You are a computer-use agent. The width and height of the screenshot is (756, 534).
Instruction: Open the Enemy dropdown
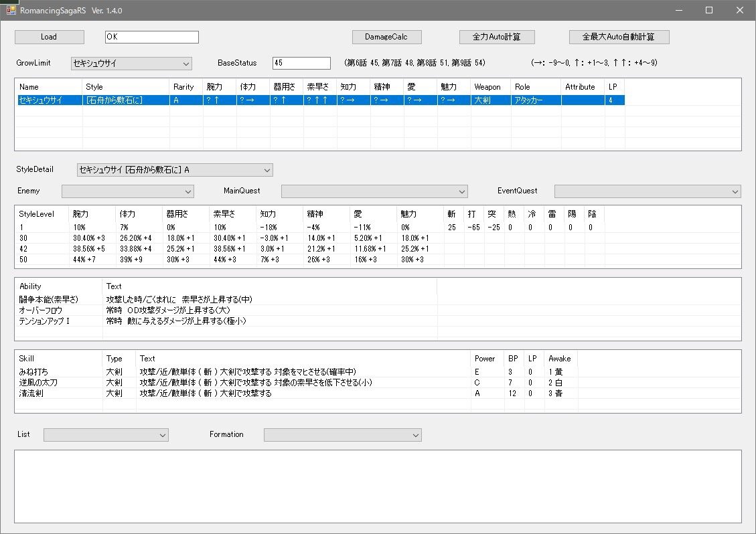click(x=128, y=191)
